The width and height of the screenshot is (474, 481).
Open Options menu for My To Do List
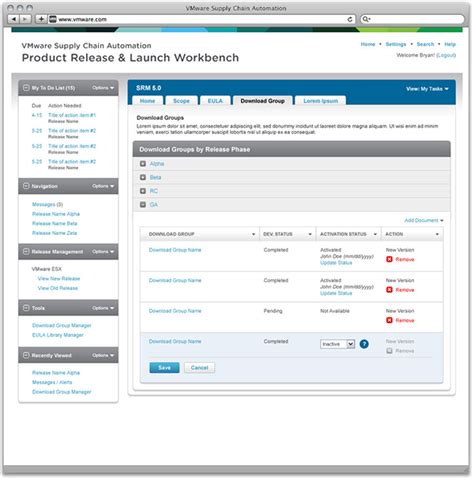pyautogui.click(x=103, y=88)
